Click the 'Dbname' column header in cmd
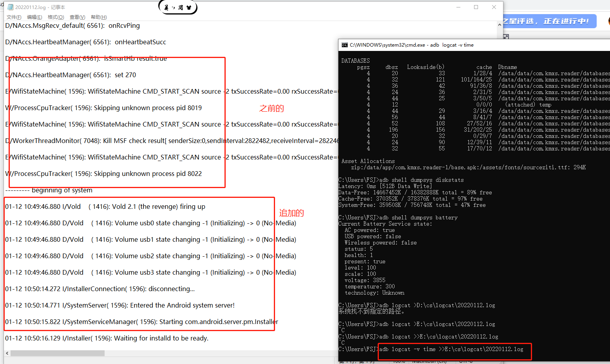Image resolution: width=610 pixels, height=364 pixels. tap(507, 67)
